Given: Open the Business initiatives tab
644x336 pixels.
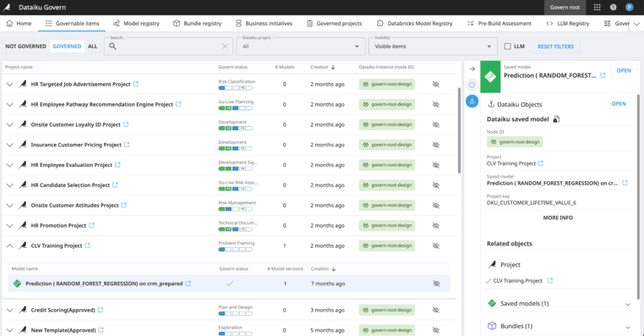Looking at the screenshot, I should tap(264, 24).
